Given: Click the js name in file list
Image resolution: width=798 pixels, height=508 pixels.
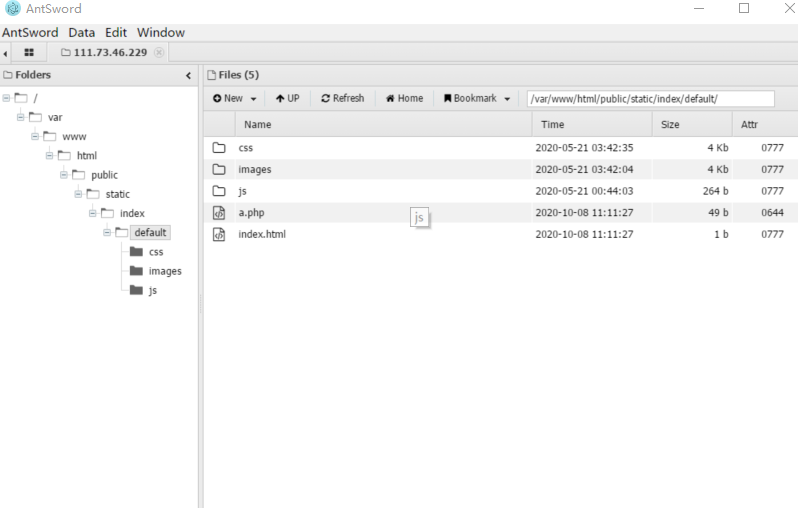Looking at the screenshot, I should click(x=242, y=191).
